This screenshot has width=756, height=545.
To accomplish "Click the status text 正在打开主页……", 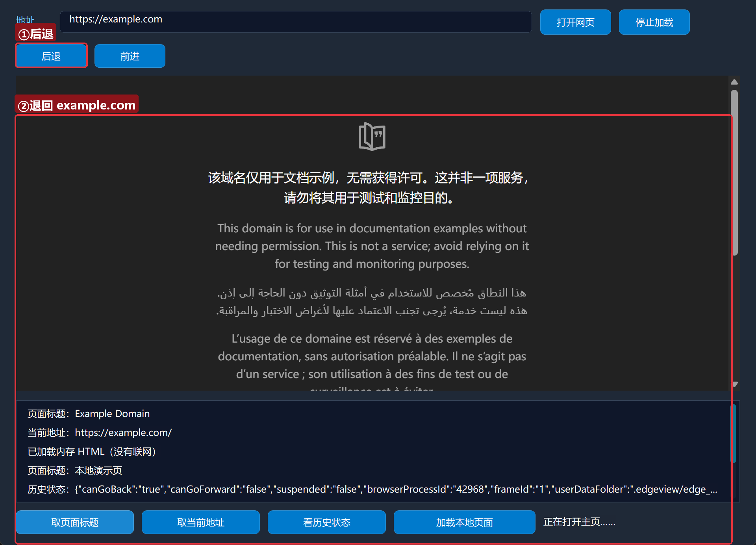I will (579, 522).
